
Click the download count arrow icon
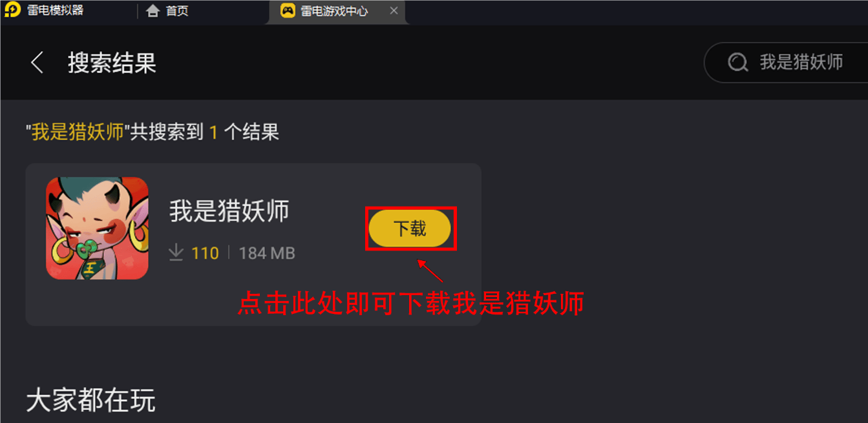click(176, 253)
